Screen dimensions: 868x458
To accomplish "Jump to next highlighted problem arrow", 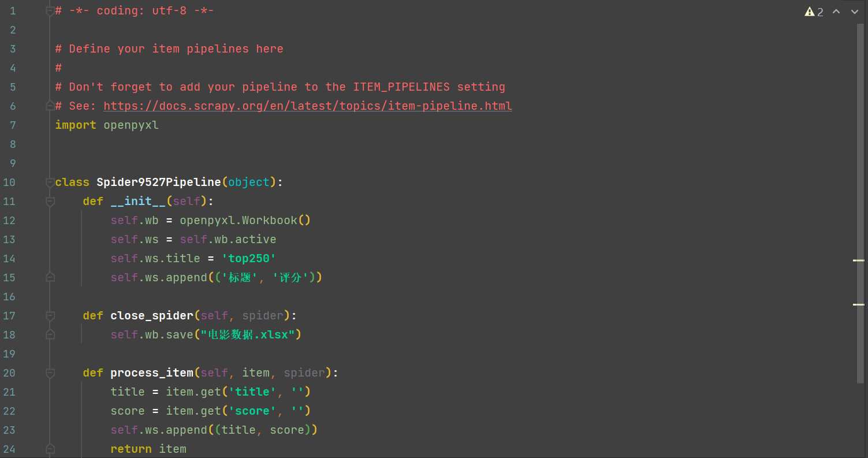I will 855,12.
